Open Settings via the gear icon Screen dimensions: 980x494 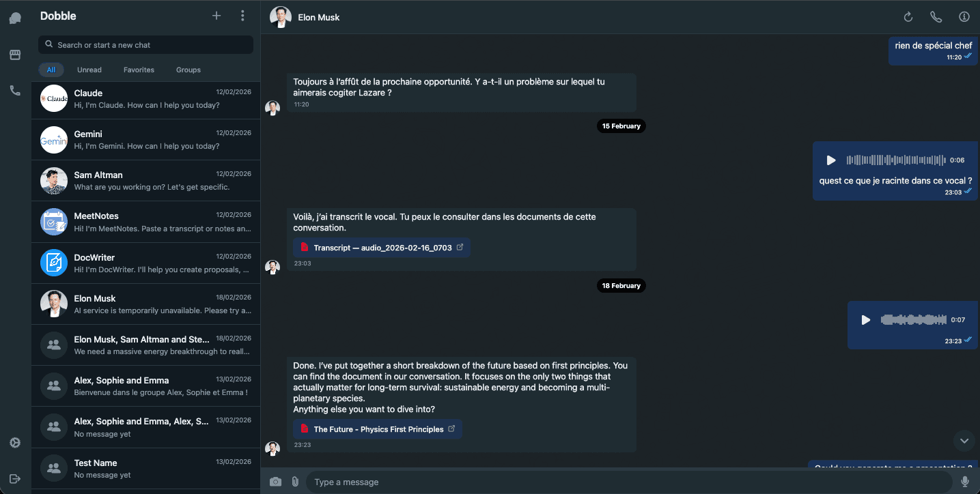[14, 442]
